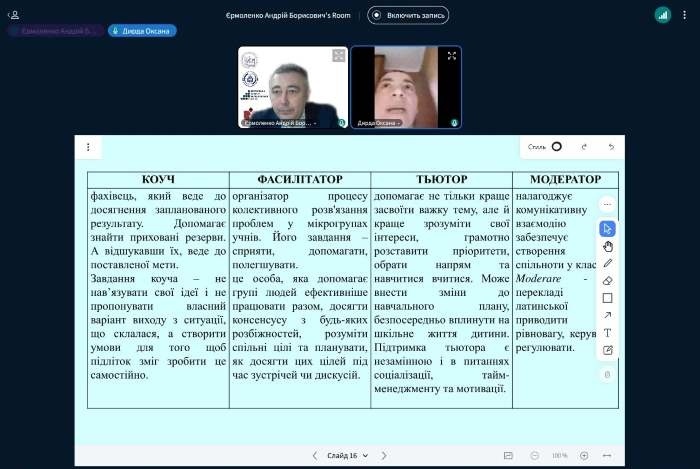Pick the Rectangle shape tool
700x469 pixels.
pos(607,298)
